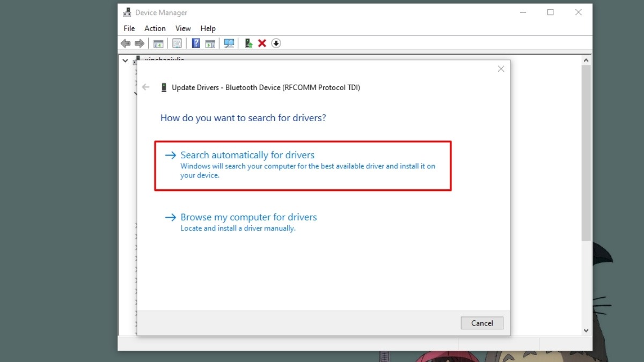This screenshot has height=362, width=644.
Task: Go back using the toolbar Back arrow
Action: [126, 43]
